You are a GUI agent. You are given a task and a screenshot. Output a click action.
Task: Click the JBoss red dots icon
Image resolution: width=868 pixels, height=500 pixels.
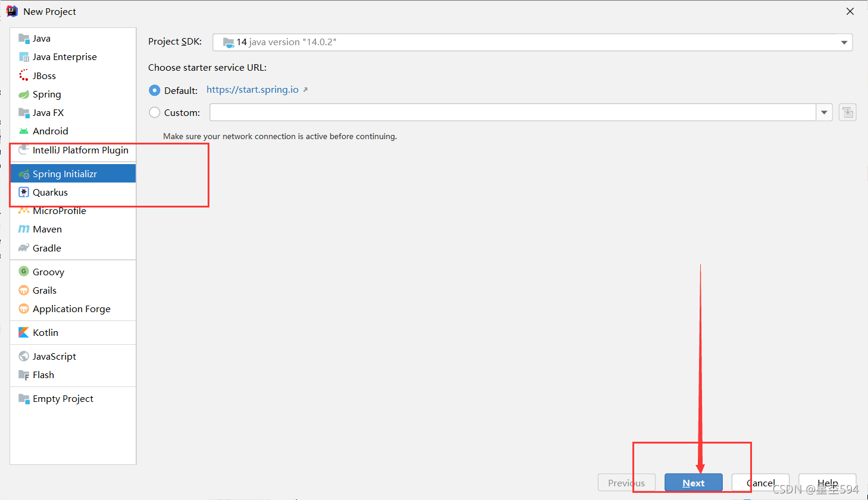24,76
